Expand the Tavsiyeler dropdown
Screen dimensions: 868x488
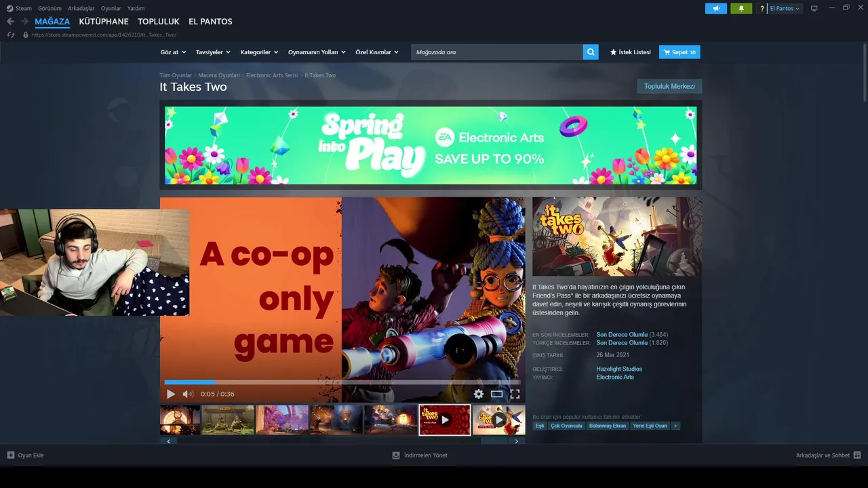(x=213, y=52)
